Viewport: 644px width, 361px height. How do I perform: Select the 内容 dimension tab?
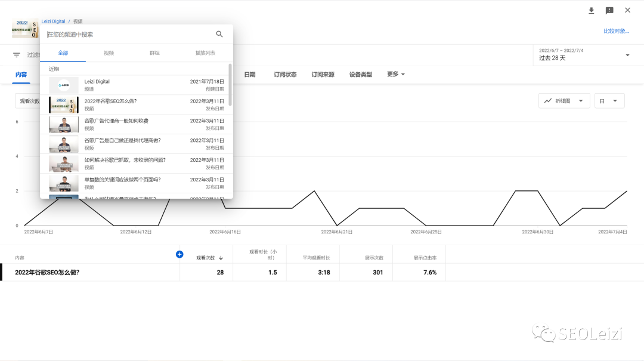click(x=21, y=75)
